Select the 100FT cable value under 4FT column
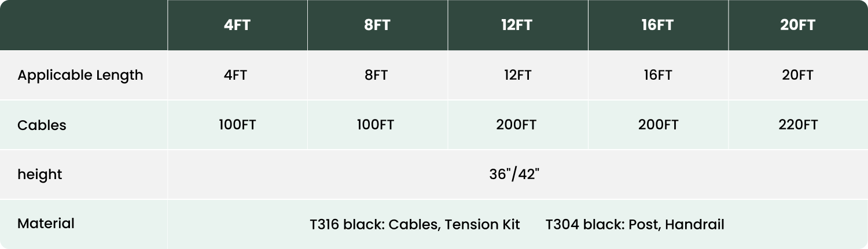 pyautogui.click(x=237, y=125)
